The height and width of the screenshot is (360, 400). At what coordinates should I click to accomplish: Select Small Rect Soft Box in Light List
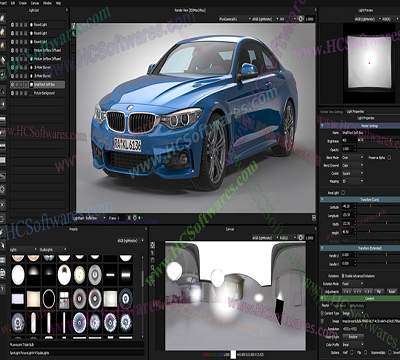[x=37, y=85]
